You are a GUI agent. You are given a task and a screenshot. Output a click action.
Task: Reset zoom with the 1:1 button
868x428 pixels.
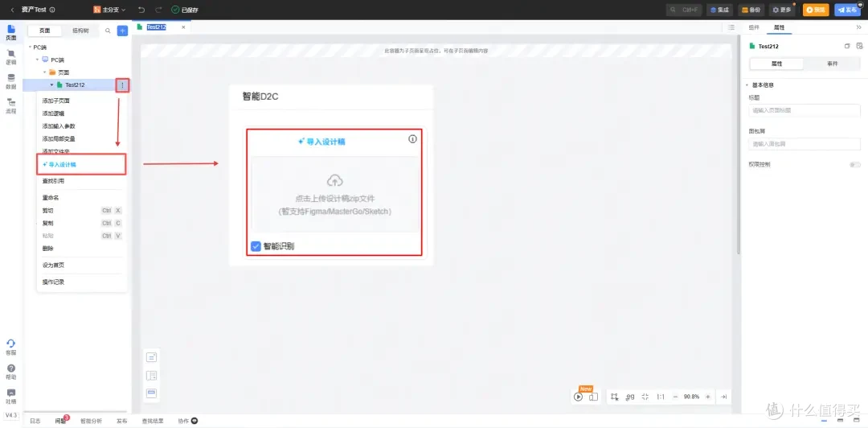click(661, 397)
